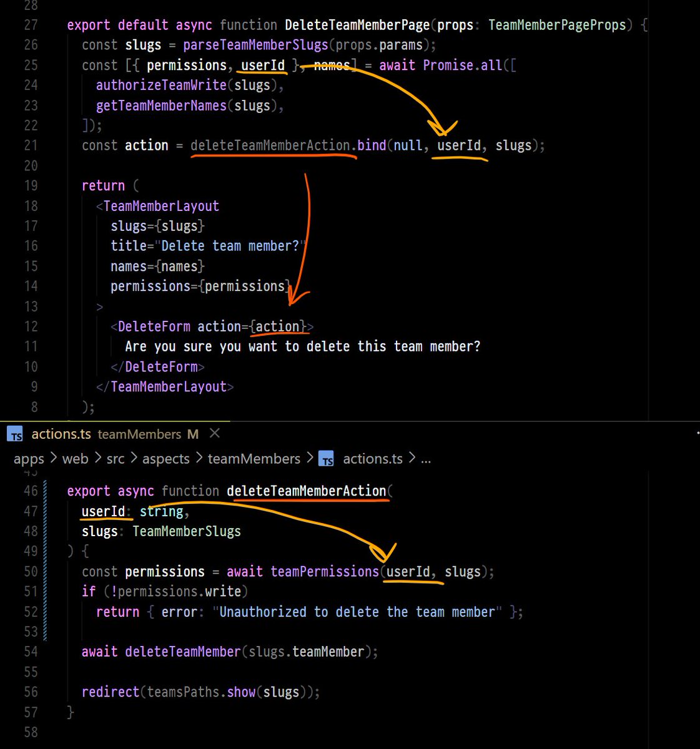Viewport: 700px width, 749px height.
Task: Select line number 54 in the actions.ts editor
Action: click(x=31, y=652)
